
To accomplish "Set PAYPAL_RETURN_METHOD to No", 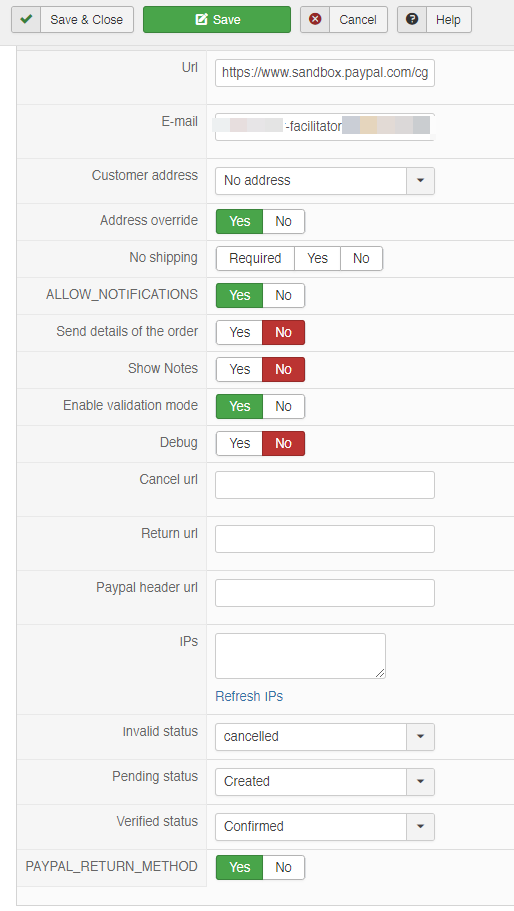I will click(x=283, y=867).
